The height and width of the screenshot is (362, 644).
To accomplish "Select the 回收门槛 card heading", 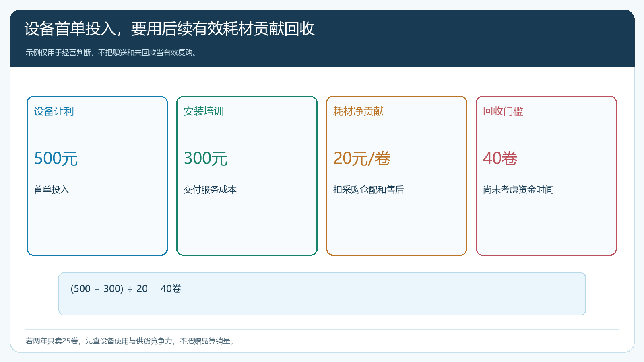I will [503, 111].
